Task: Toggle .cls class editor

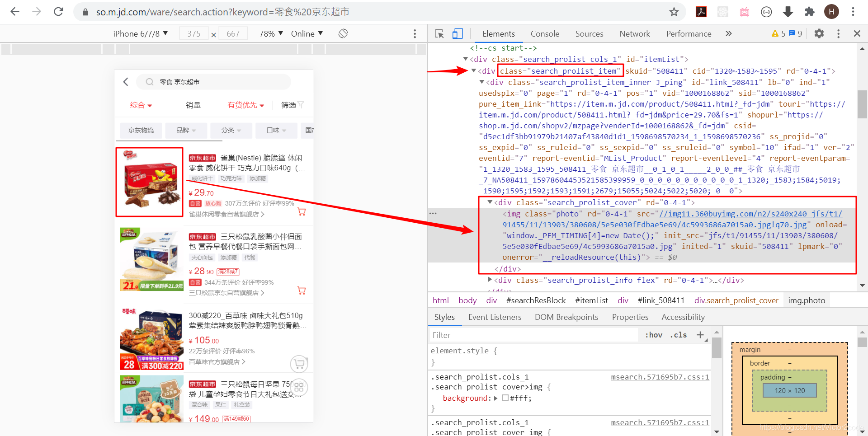Action: 679,335
